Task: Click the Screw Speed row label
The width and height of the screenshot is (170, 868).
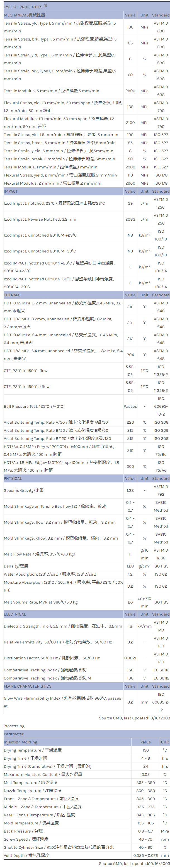Action: (26, 839)
